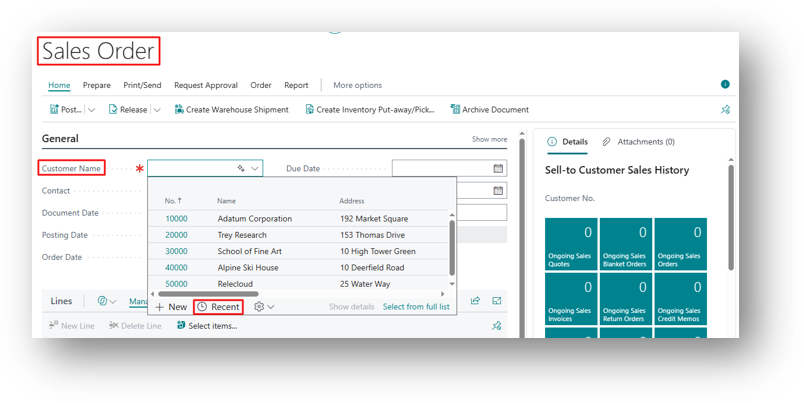Open the Report menu
Image resolution: width=804 pixels, height=403 pixels.
tap(296, 85)
